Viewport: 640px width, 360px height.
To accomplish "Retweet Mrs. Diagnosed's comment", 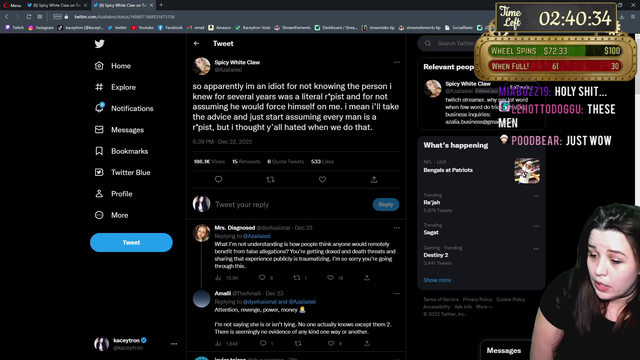I will click(x=297, y=278).
